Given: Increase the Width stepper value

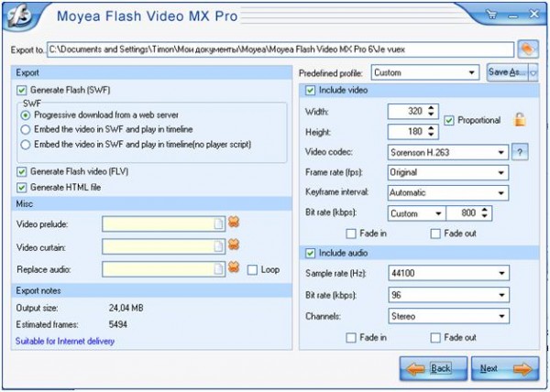Looking at the screenshot, I should tap(431, 108).
